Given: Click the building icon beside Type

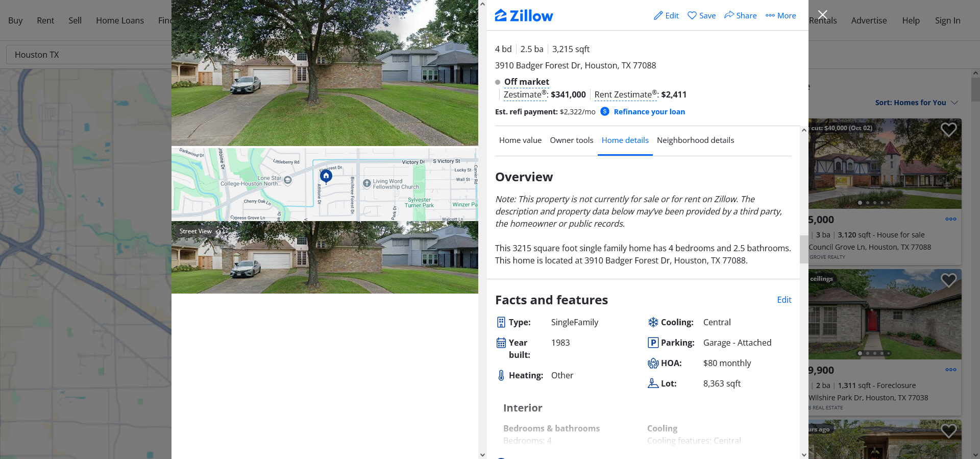Looking at the screenshot, I should click(501, 322).
